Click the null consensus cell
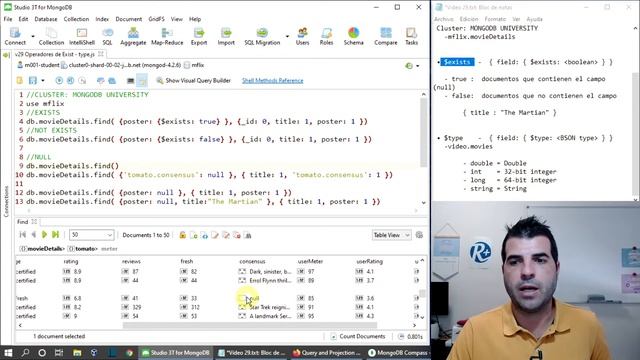Screen dimensions: 640x360 tap(265, 298)
